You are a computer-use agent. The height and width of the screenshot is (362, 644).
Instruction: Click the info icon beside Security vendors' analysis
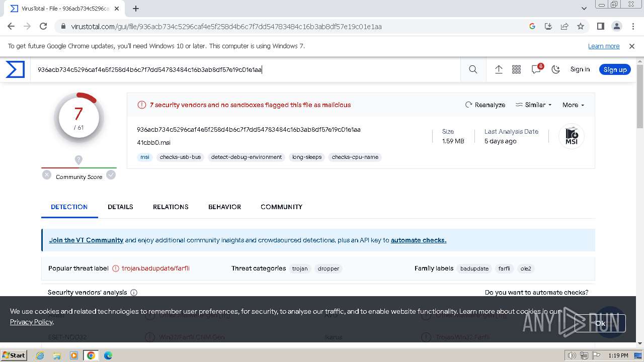click(134, 292)
